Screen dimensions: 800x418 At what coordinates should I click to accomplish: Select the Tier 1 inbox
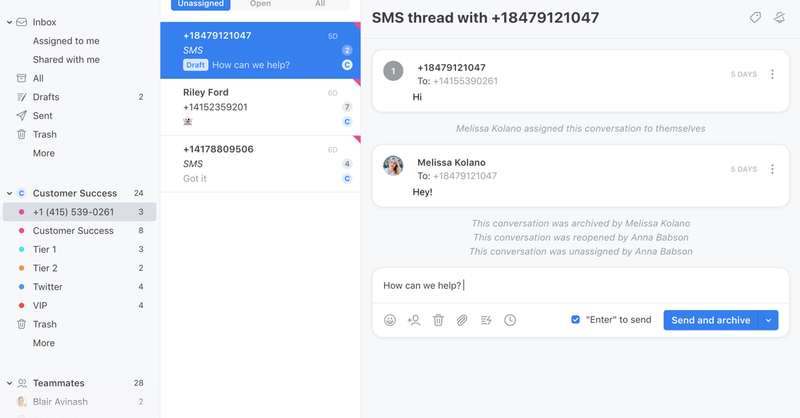click(x=80, y=250)
